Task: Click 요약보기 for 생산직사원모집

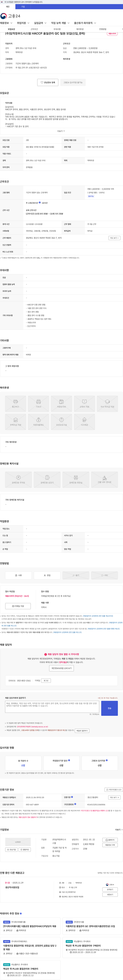Action: point(110,890)
